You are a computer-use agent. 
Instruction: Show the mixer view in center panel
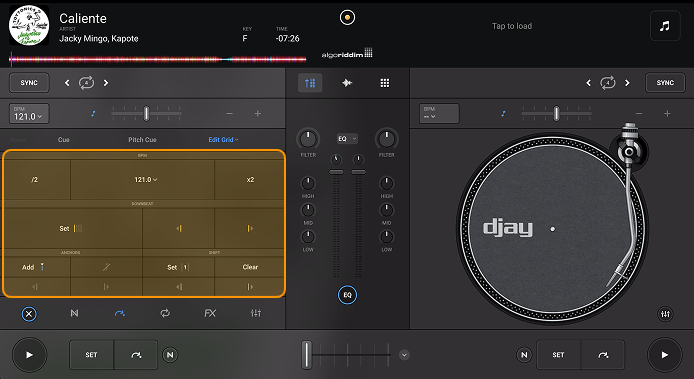coord(310,83)
